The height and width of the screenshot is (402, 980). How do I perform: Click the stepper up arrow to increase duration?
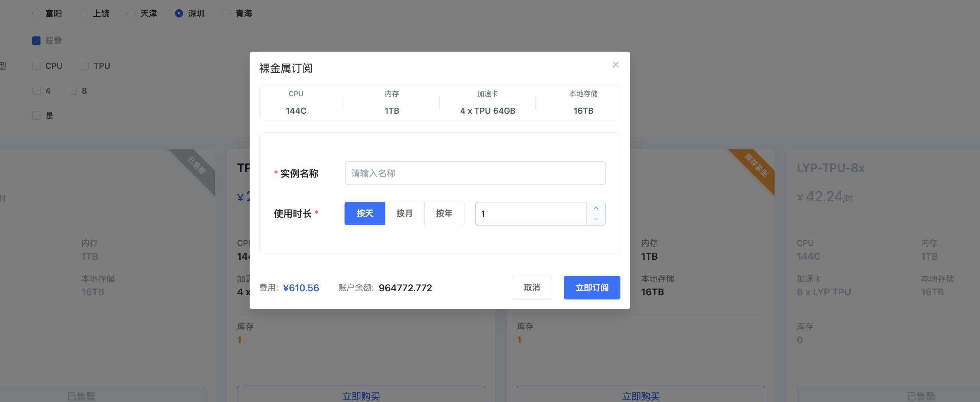tap(596, 208)
